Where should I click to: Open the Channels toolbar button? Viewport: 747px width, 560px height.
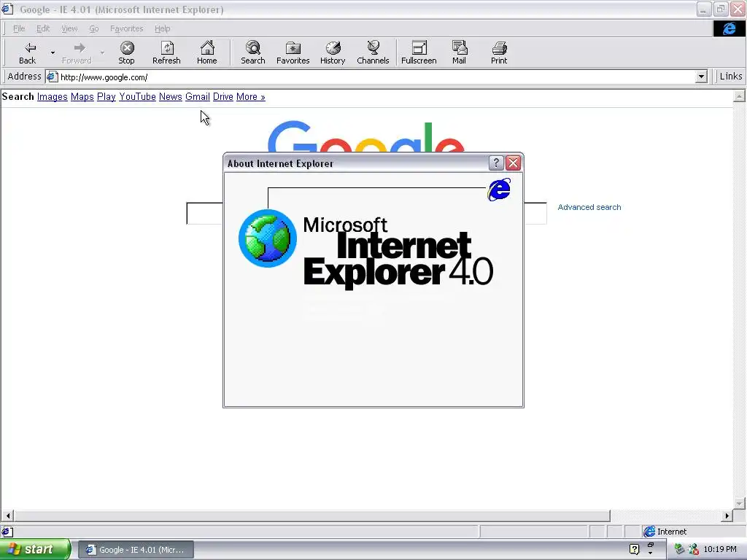[373, 52]
